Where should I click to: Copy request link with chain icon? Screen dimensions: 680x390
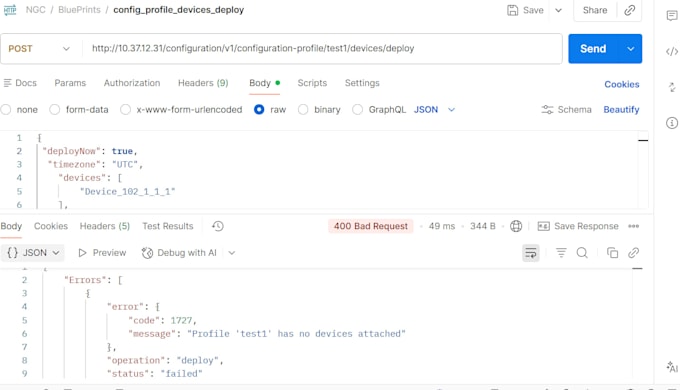click(629, 10)
